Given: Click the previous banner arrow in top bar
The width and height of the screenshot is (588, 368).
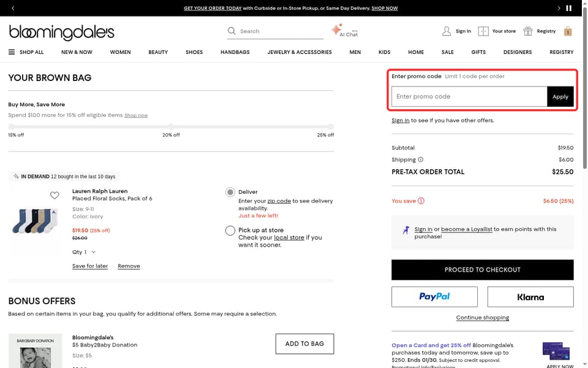Looking at the screenshot, I should coord(13,8).
